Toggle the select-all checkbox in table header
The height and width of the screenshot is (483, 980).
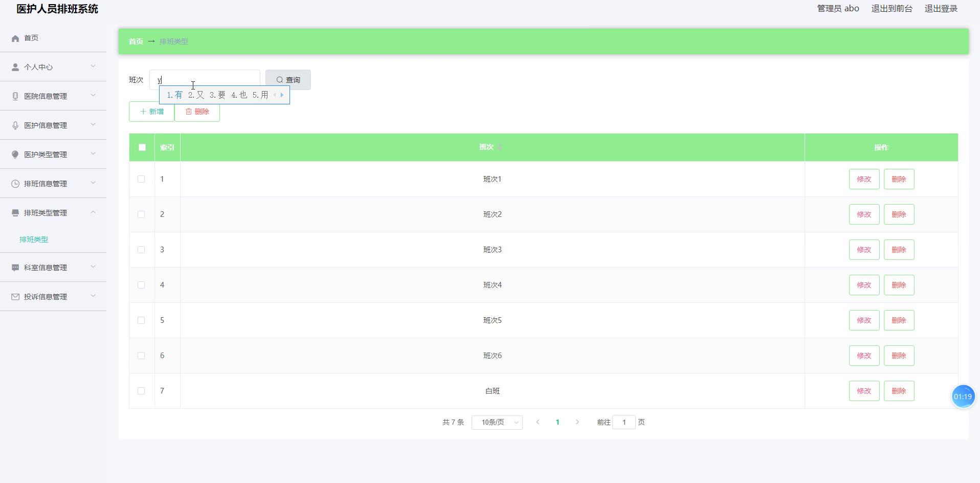coord(142,147)
